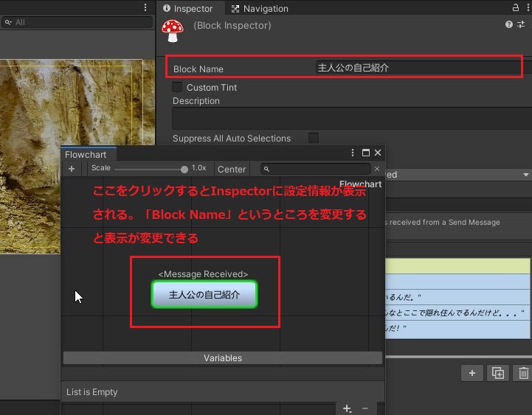Open the left panel kebab menu
532x415 pixels.
145,7
